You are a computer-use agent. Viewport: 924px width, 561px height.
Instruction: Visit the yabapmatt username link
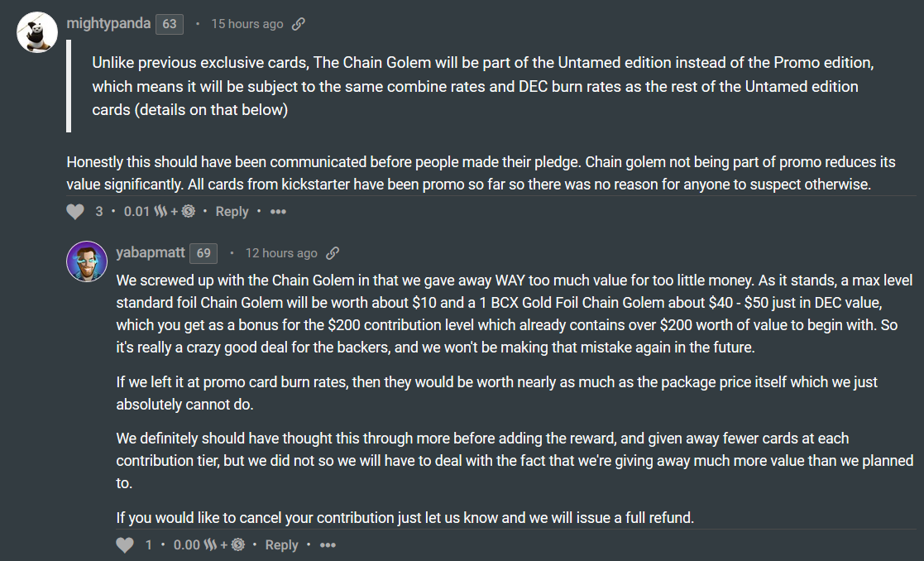click(x=151, y=252)
